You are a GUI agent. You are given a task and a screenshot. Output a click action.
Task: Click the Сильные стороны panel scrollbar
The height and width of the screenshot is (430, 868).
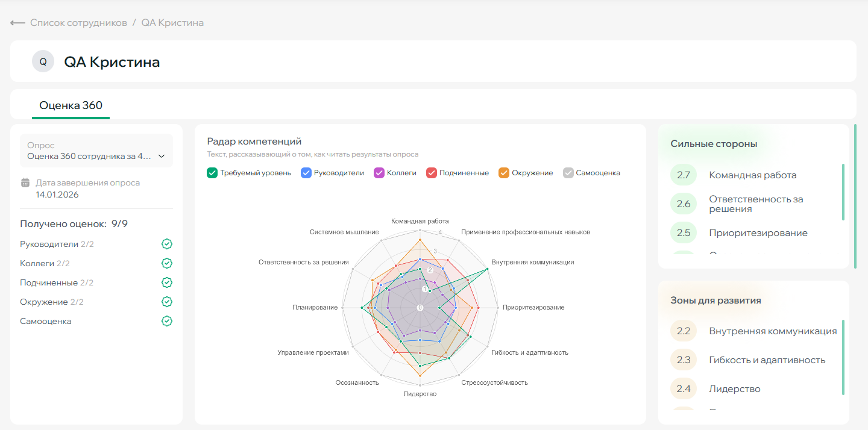[843, 192]
